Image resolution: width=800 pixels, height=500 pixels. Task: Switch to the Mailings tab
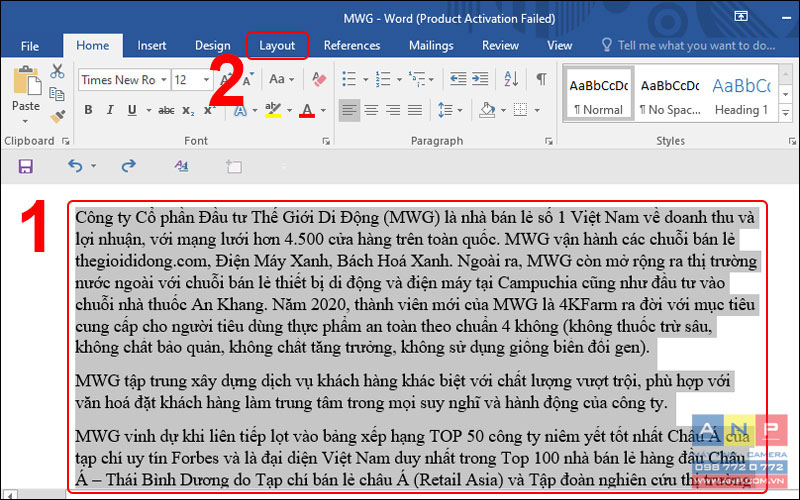coord(431,45)
